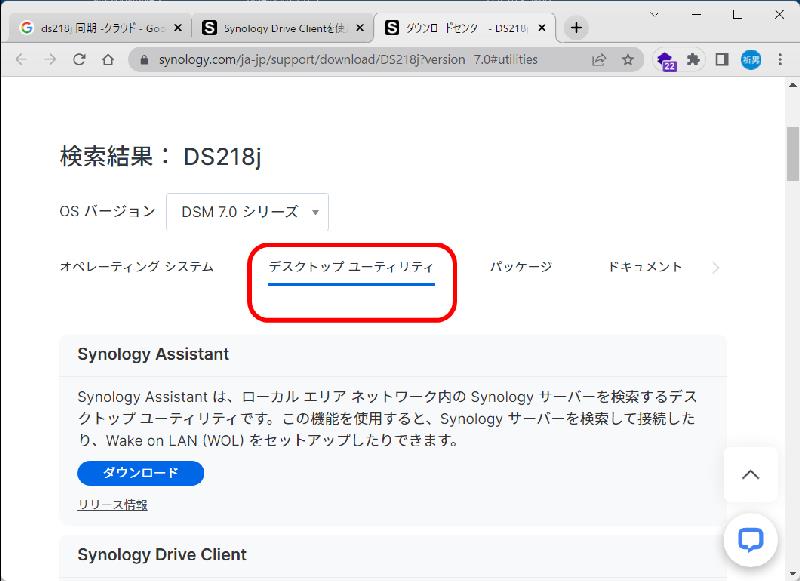Viewport: 800px width, 581px height.
Task: Select the パッケージ tab
Action: [x=521, y=267]
